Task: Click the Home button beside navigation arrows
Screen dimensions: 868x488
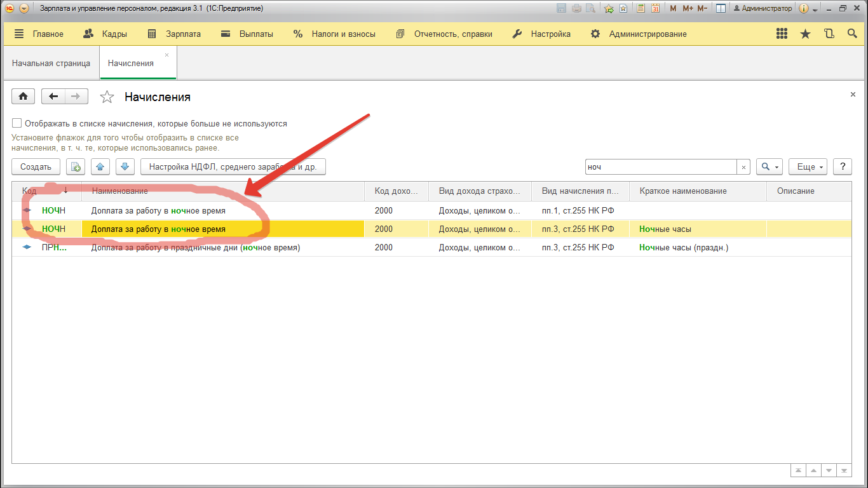Action: [24, 97]
